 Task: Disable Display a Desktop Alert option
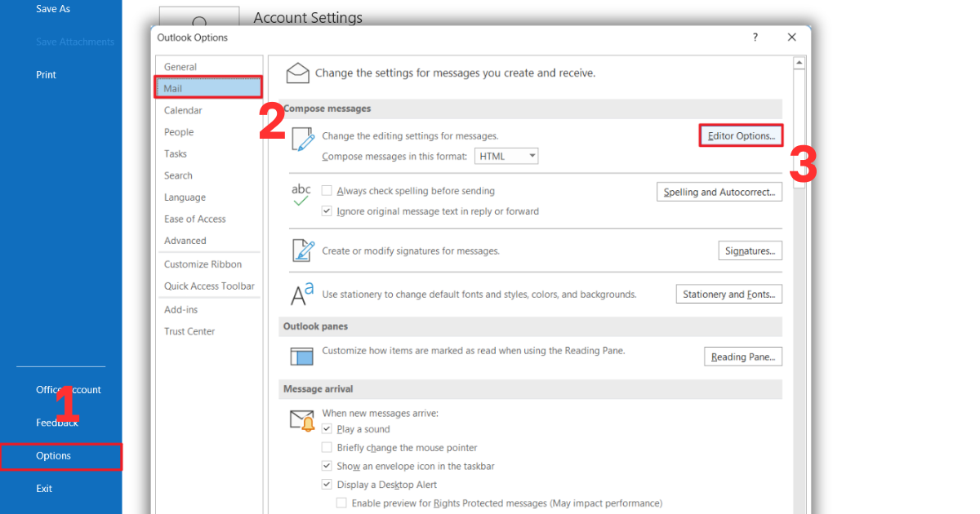(x=327, y=485)
